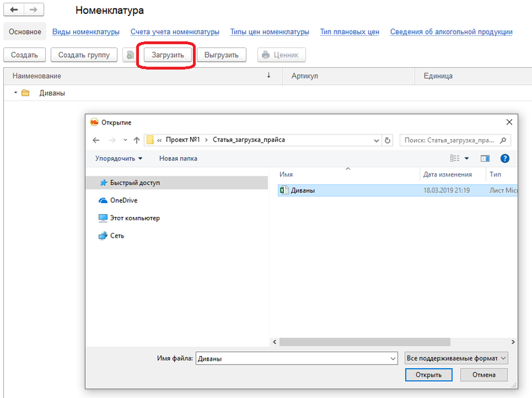
Task: Go back with the 1C left arrow
Action: tap(13, 9)
